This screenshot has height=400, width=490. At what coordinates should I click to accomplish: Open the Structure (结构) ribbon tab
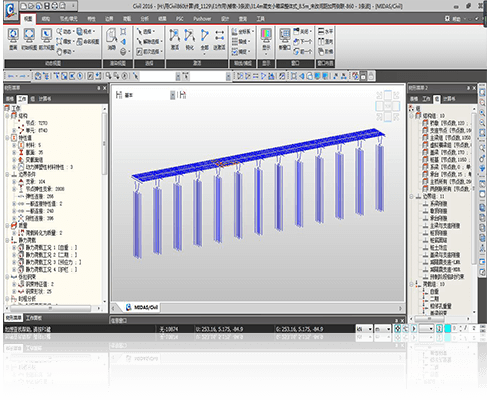point(46,19)
